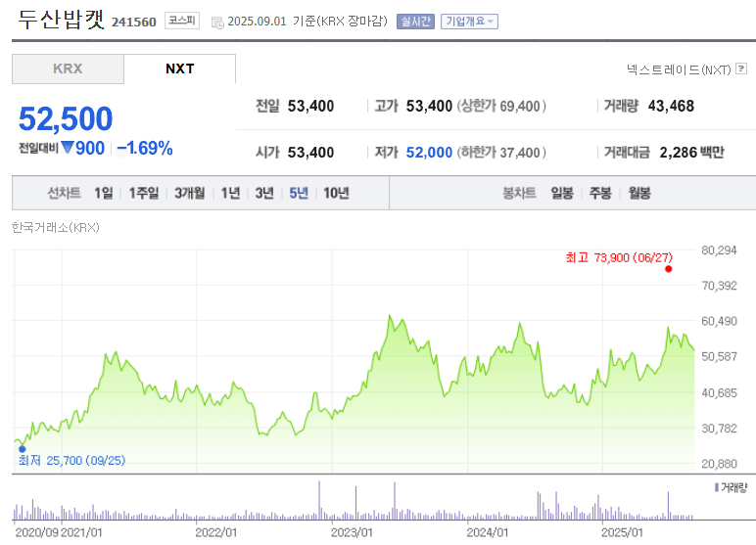756x545 pixels.
Task: Select the 1년 line chart period
Action: point(230,193)
